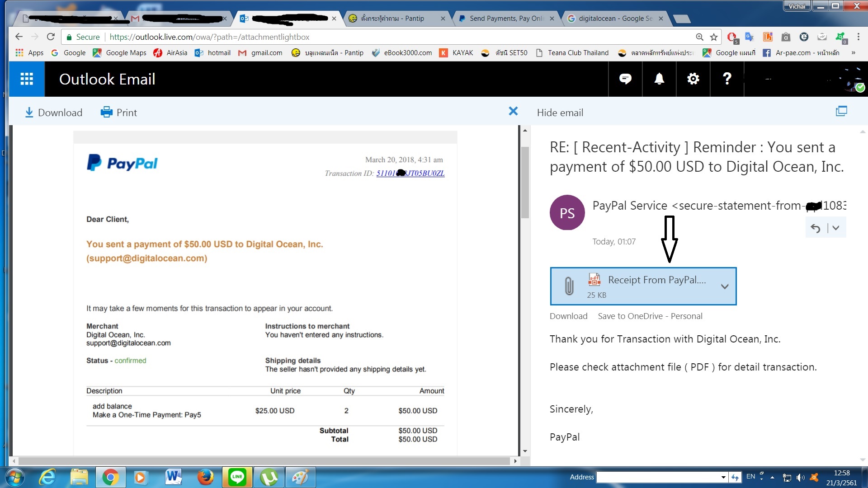Click Save to OneDrive - Personal link
Screen dimensions: 868x488
[650, 316]
